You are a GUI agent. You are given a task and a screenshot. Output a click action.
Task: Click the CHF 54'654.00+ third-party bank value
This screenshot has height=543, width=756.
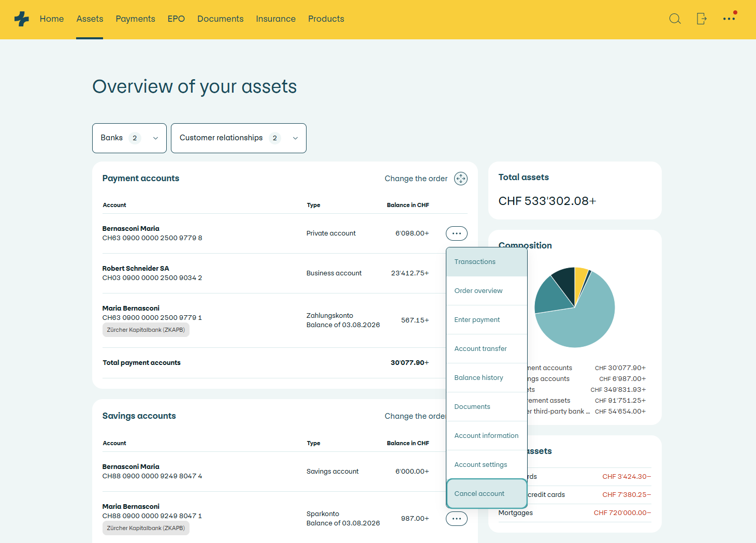pyautogui.click(x=620, y=412)
